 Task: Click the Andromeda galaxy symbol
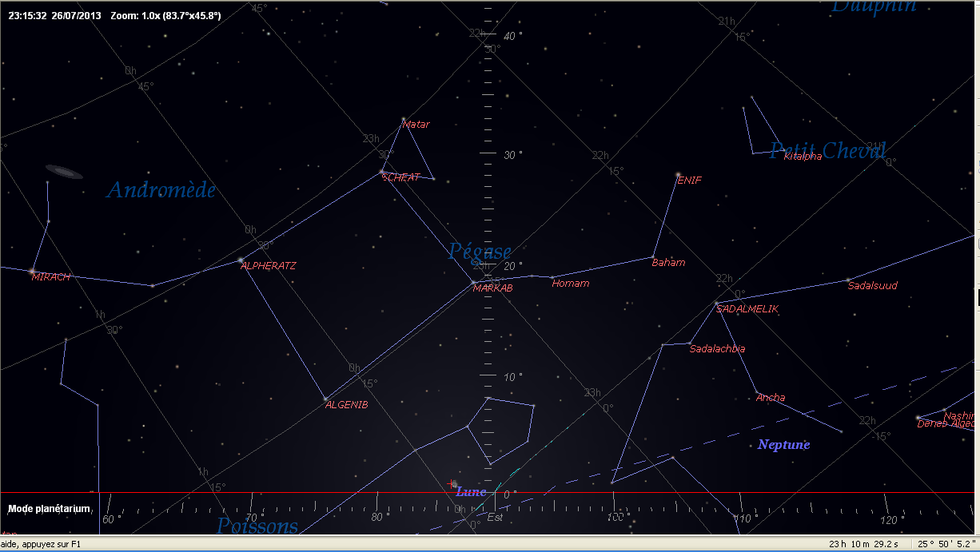point(64,172)
